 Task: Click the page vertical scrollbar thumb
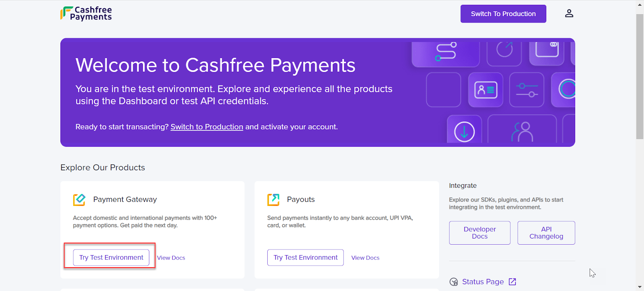coord(640,77)
